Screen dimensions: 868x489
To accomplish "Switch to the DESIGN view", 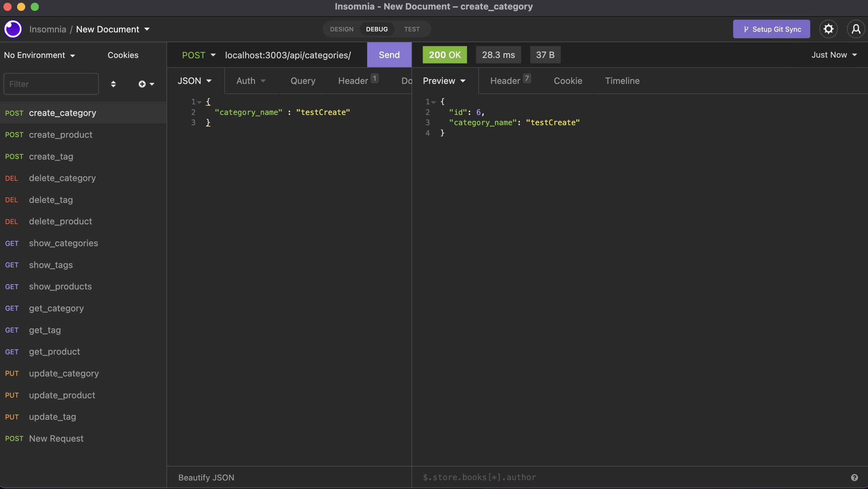I will (x=342, y=29).
